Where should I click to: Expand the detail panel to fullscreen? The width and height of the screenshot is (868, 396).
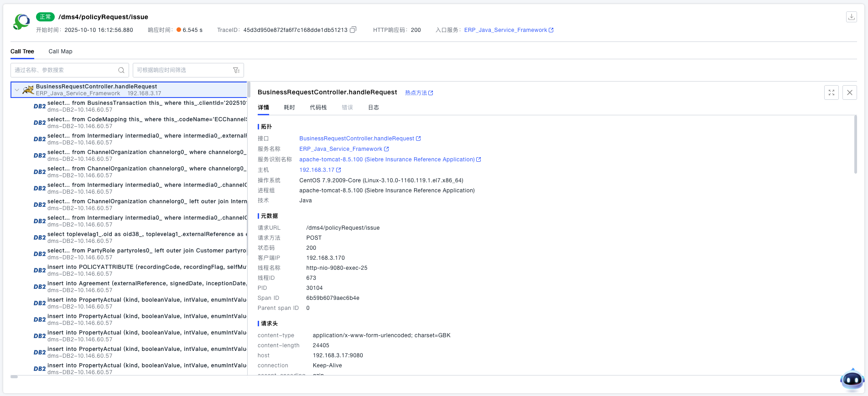[x=831, y=93]
